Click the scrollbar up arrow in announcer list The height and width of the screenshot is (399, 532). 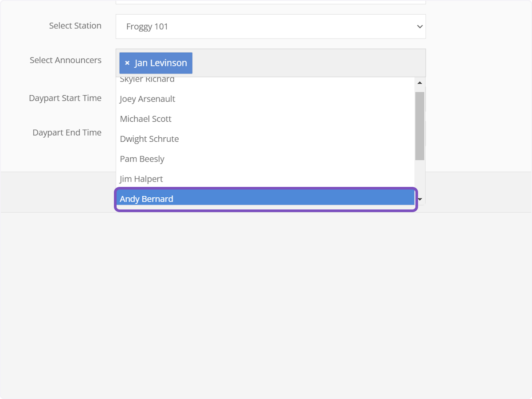(x=419, y=82)
